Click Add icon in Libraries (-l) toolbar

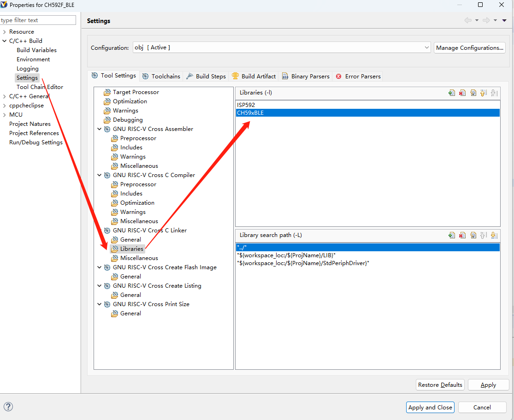click(x=452, y=93)
